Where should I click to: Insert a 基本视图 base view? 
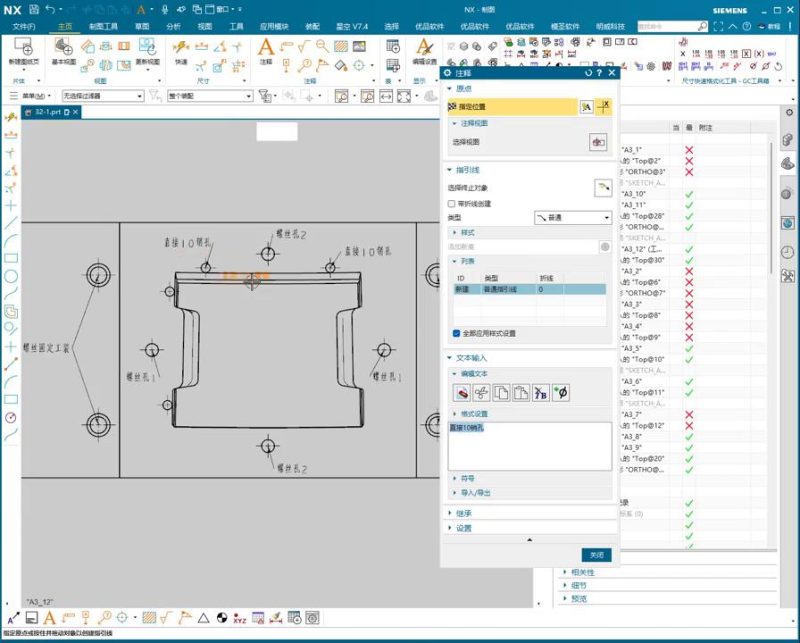pyautogui.click(x=64, y=48)
